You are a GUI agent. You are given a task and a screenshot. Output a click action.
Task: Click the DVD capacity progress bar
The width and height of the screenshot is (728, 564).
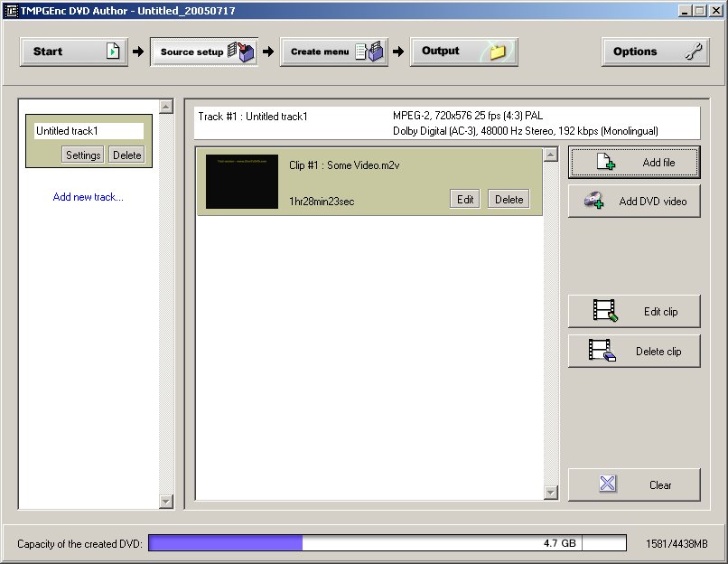(x=387, y=543)
